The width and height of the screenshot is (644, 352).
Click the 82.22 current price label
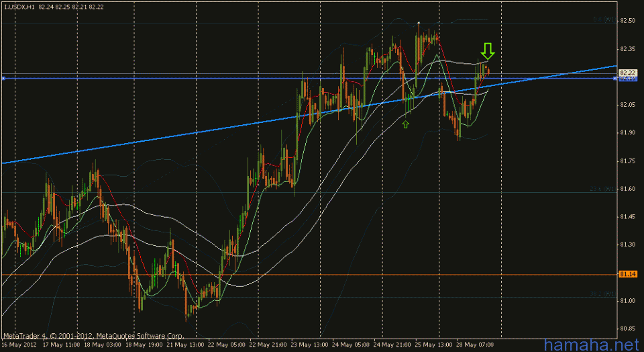628,73
